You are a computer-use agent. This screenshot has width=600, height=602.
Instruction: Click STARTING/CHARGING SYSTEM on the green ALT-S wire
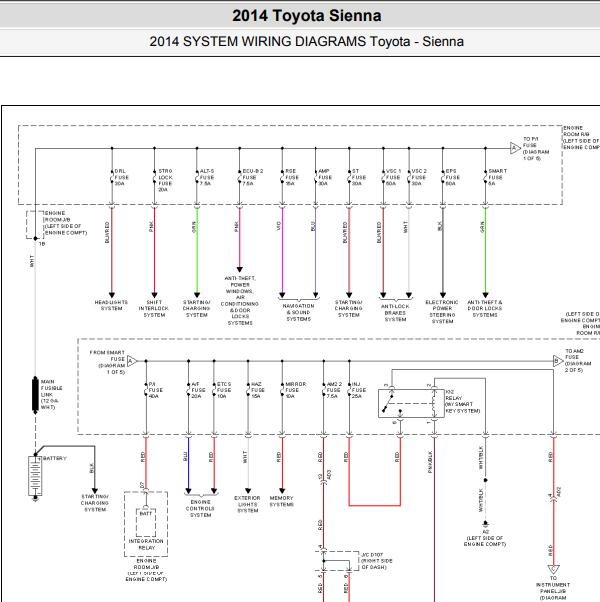point(197,309)
